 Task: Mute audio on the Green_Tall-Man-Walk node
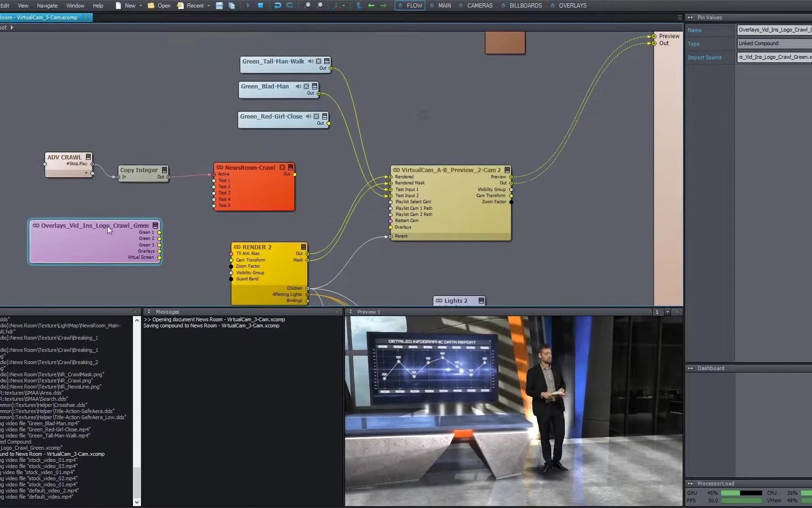click(x=311, y=62)
